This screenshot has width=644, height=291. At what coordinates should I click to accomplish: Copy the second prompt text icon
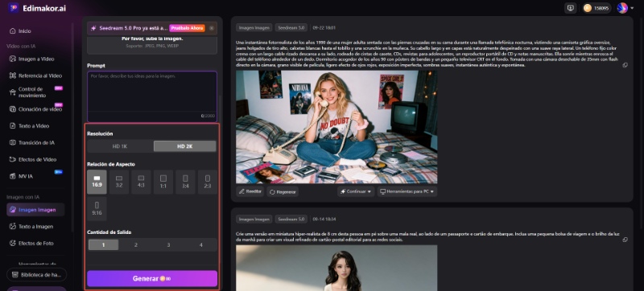click(x=625, y=240)
